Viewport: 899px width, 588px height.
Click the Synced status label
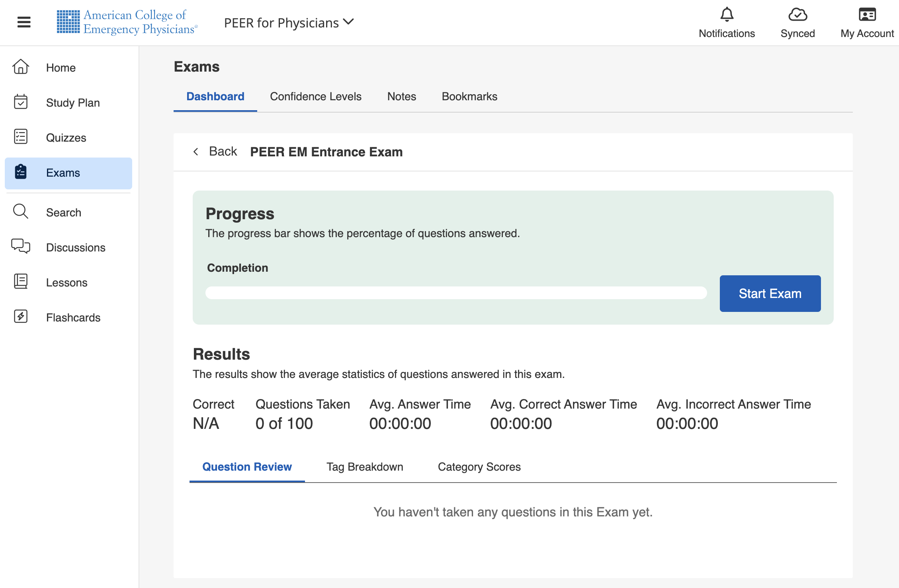click(797, 33)
